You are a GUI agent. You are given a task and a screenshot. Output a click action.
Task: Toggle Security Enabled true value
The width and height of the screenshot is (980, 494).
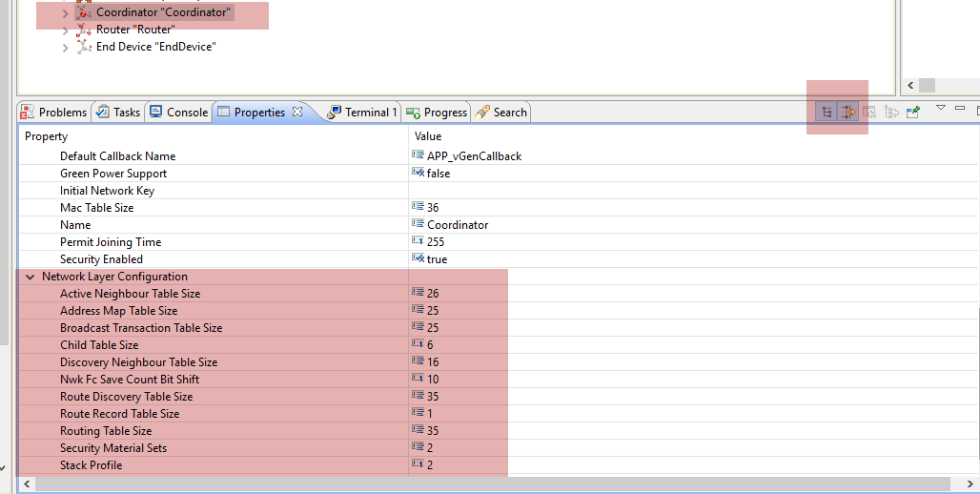[x=437, y=259]
